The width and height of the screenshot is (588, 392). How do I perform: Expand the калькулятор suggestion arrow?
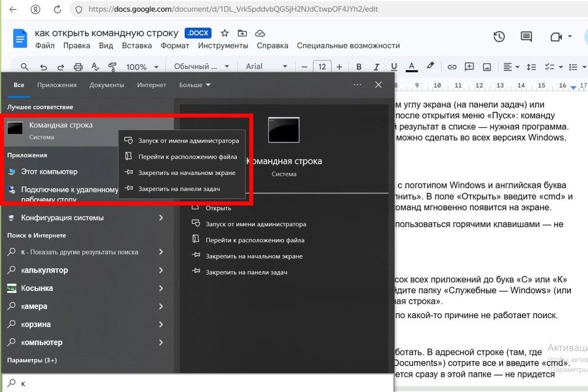[161, 270]
